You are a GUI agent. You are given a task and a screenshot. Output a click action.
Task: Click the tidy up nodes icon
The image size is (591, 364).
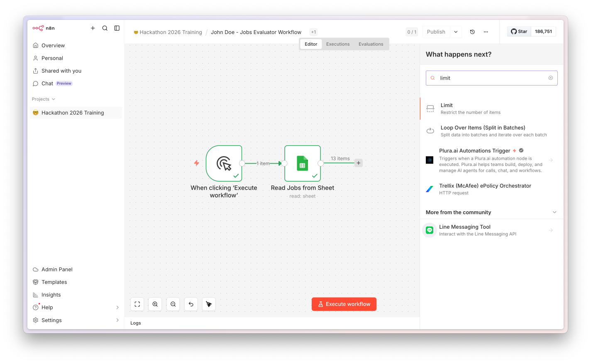coord(209,304)
